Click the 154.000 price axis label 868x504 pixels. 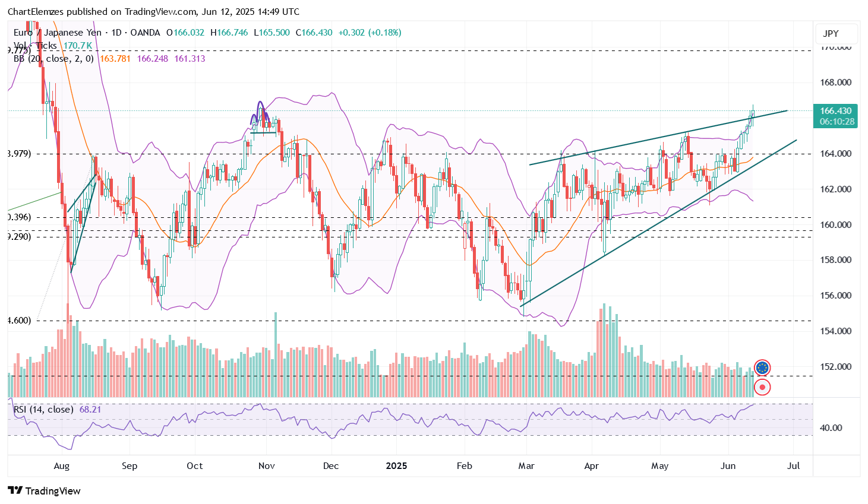(835, 331)
